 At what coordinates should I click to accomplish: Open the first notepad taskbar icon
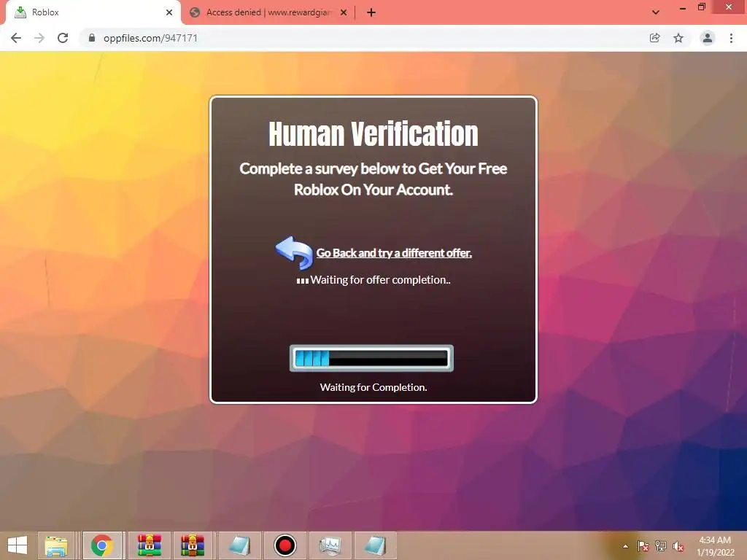[239, 545]
